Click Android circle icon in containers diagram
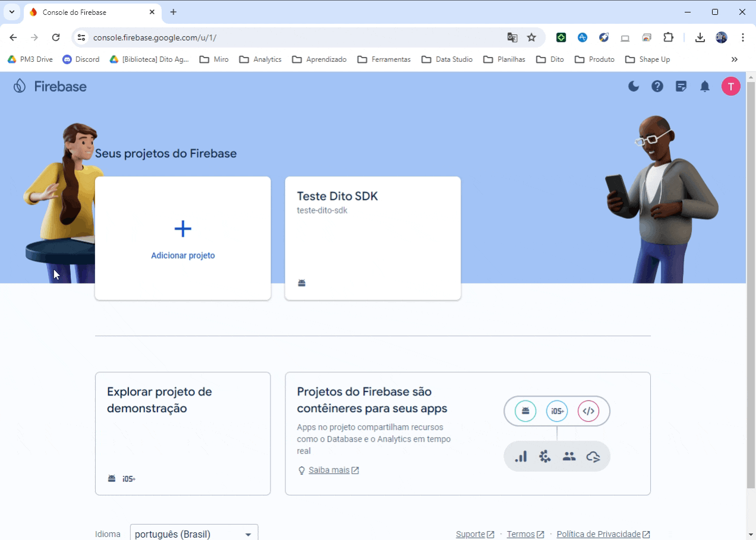 click(525, 411)
